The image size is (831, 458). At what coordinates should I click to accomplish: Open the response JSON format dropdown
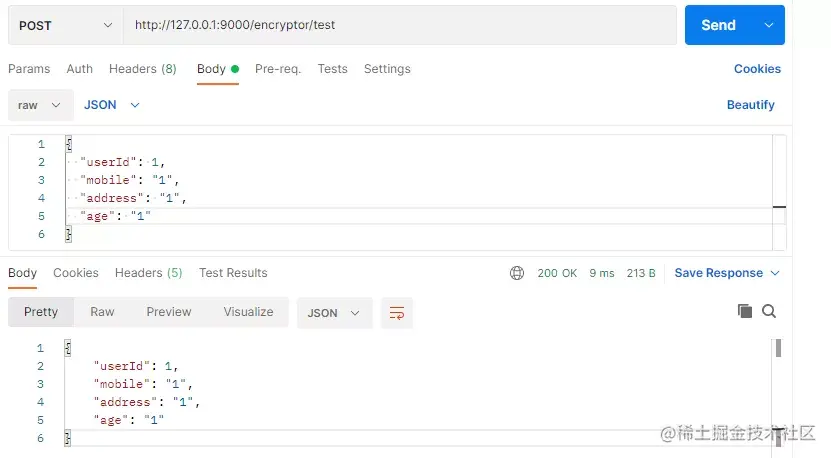tap(334, 313)
